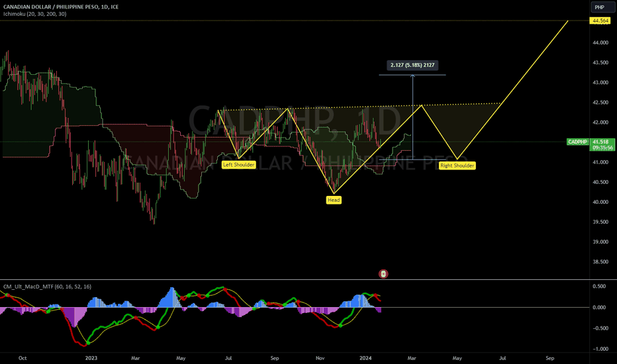
Task: Click the 41.518 current price label
Action: coord(600,142)
